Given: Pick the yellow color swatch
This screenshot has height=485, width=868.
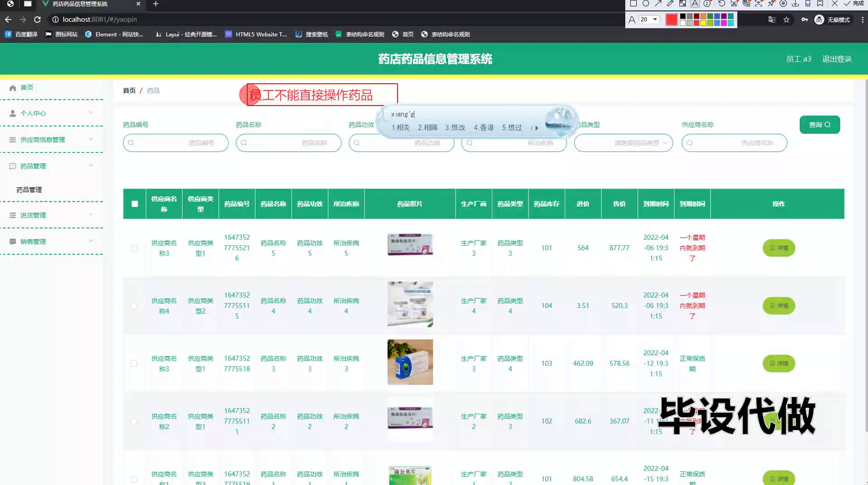Looking at the screenshot, I should (703, 23).
